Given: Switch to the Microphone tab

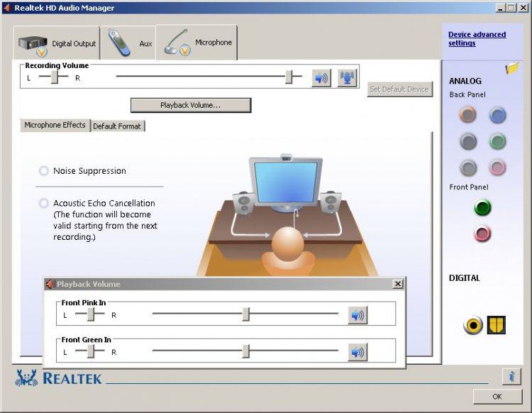Looking at the screenshot, I should (x=196, y=43).
